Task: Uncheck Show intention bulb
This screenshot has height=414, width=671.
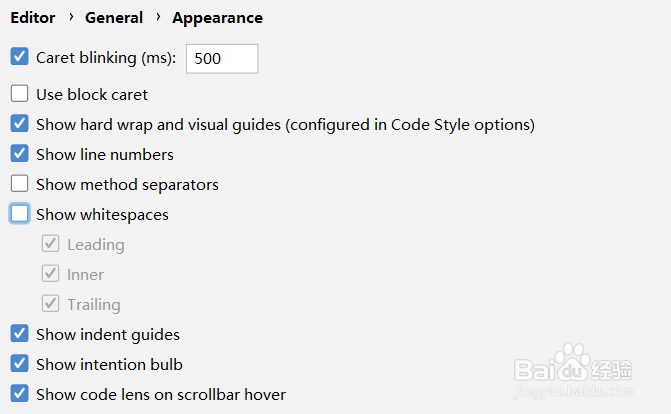Action: pos(19,364)
